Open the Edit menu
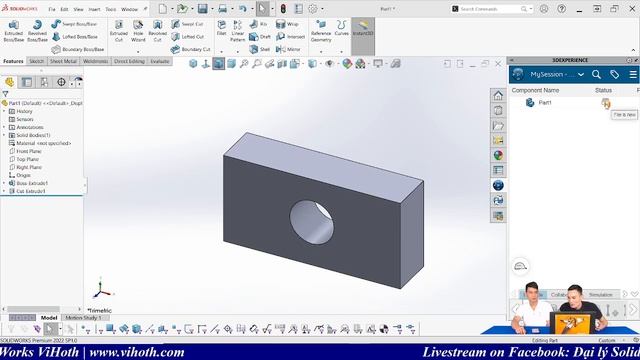The width and height of the screenshot is (640, 360). (64, 9)
